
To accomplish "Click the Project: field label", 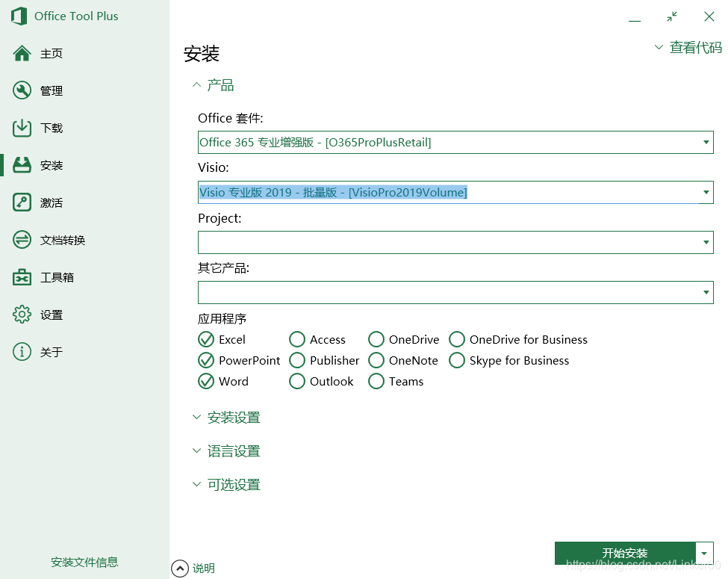I will (220, 218).
